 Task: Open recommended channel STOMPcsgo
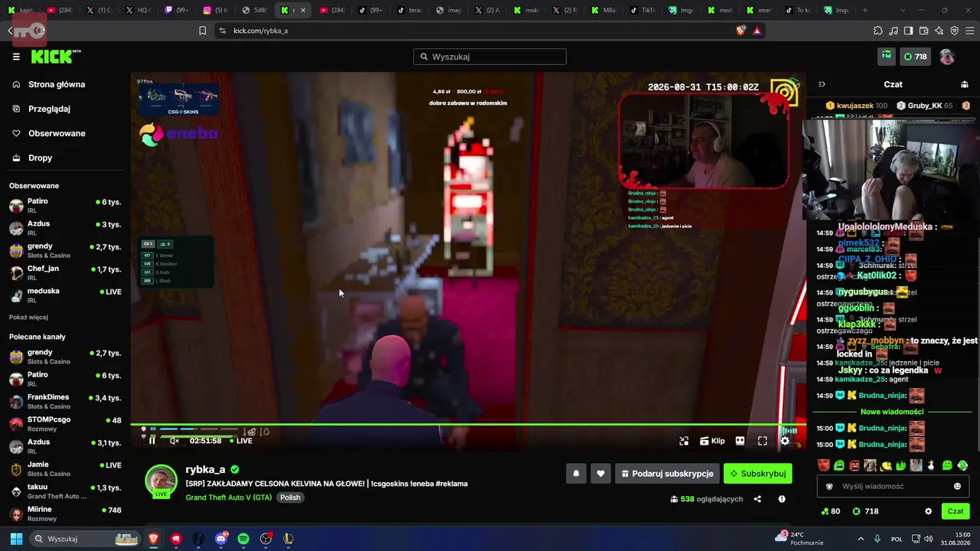click(65, 424)
